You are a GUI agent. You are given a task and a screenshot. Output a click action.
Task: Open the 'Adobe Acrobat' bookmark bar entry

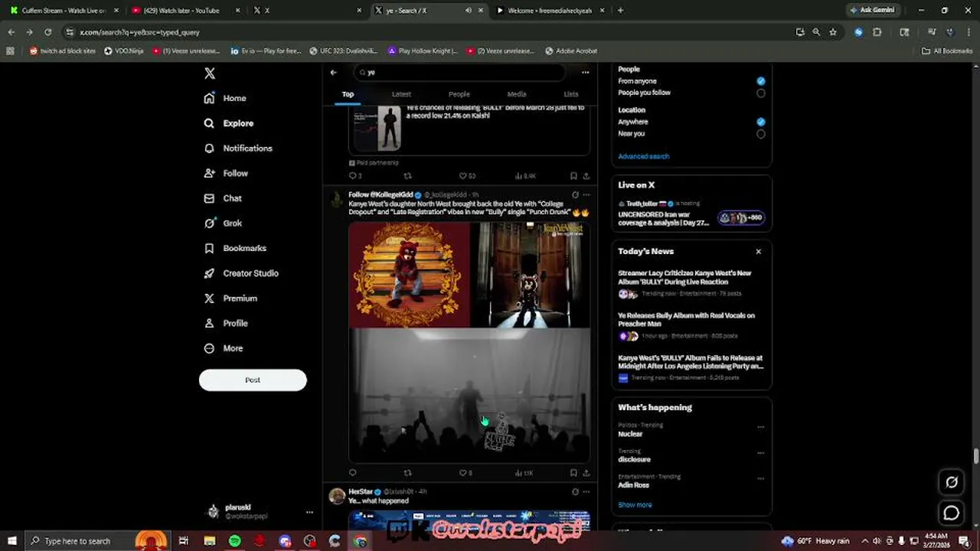click(571, 51)
